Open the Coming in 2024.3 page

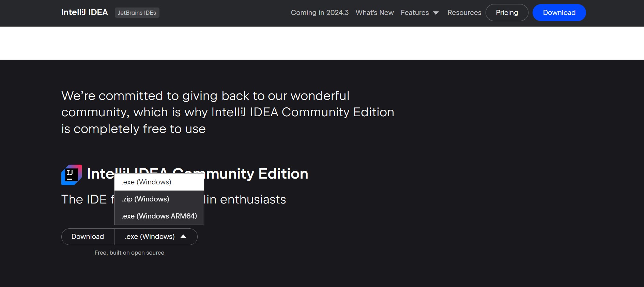[320, 13]
